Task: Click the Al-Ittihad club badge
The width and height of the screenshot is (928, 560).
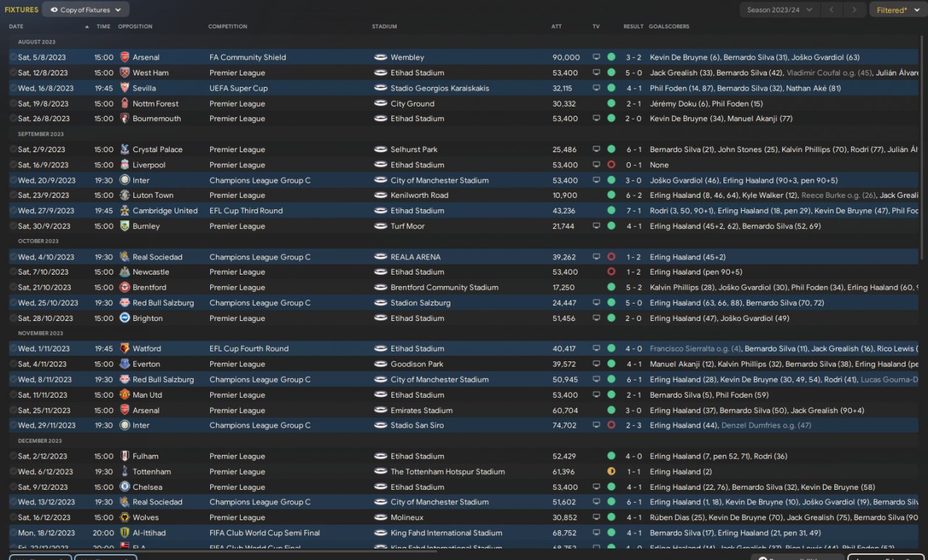Action: click(125, 533)
